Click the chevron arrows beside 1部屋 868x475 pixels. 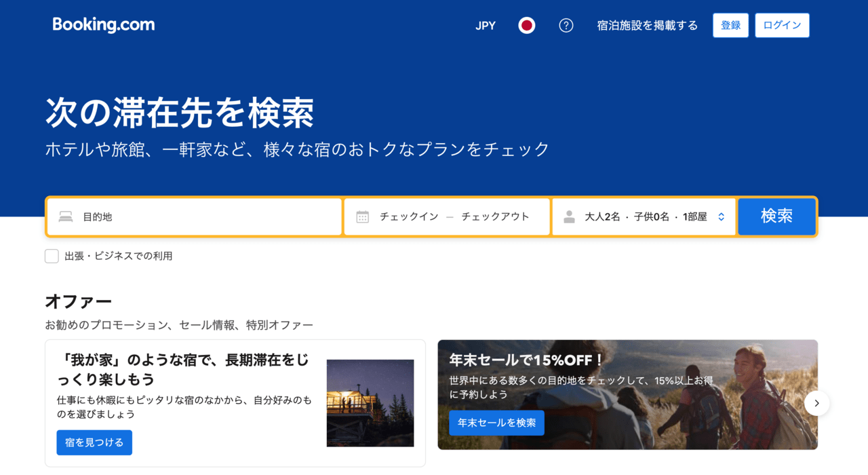tap(720, 216)
